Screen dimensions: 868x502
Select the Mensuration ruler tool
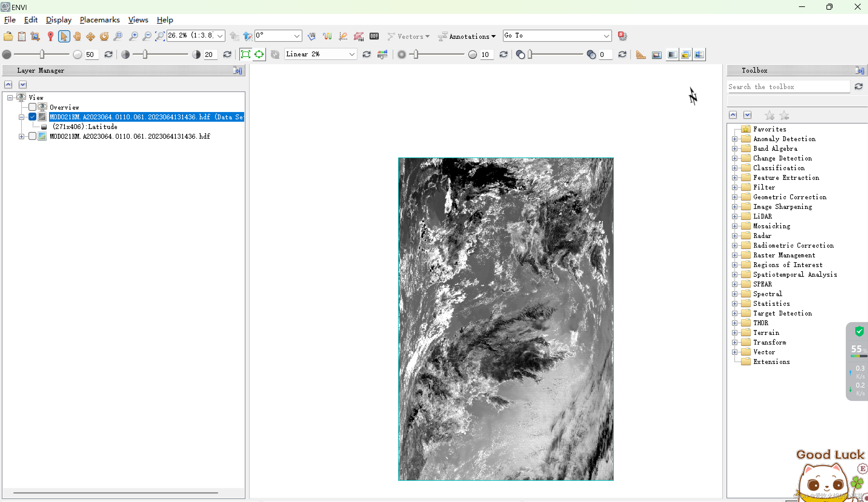click(641, 54)
